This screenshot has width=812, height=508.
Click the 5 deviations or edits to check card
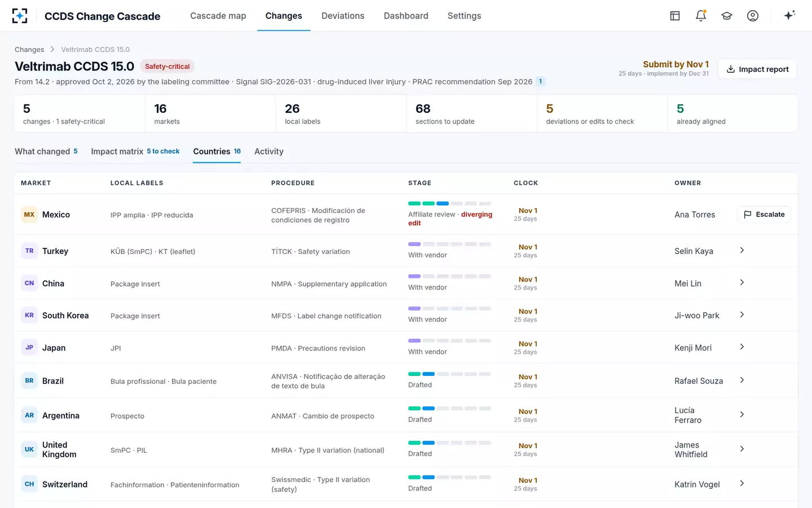602,113
